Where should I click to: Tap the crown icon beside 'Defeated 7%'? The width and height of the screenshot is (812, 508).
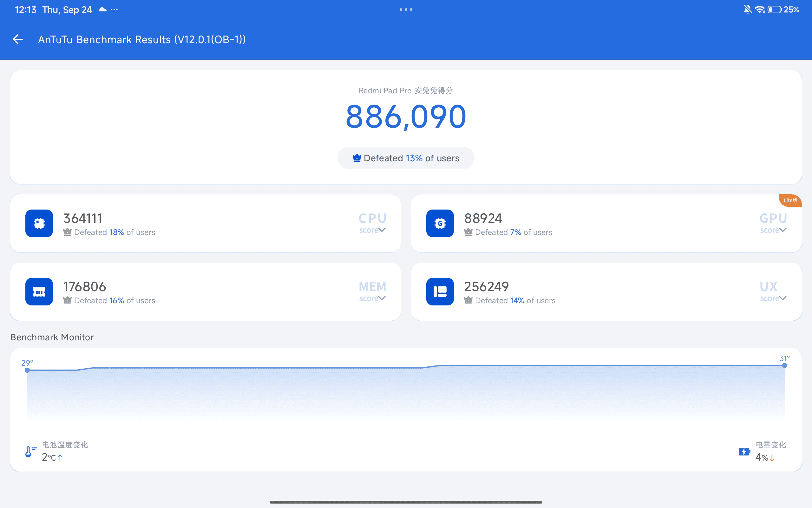[468, 232]
